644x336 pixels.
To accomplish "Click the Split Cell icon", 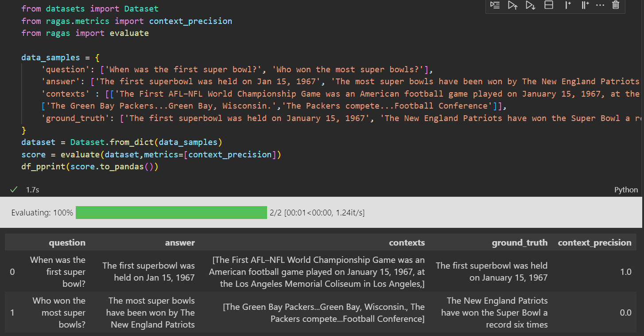I will (x=549, y=5).
